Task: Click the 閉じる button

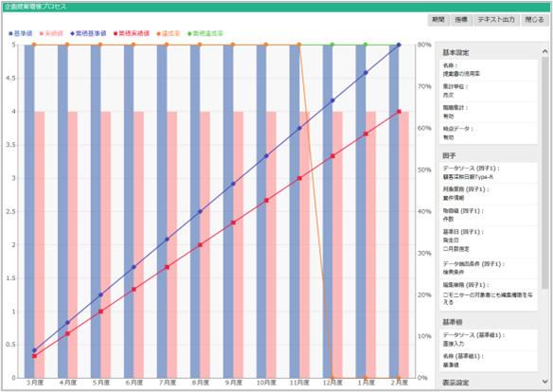Action: click(534, 20)
